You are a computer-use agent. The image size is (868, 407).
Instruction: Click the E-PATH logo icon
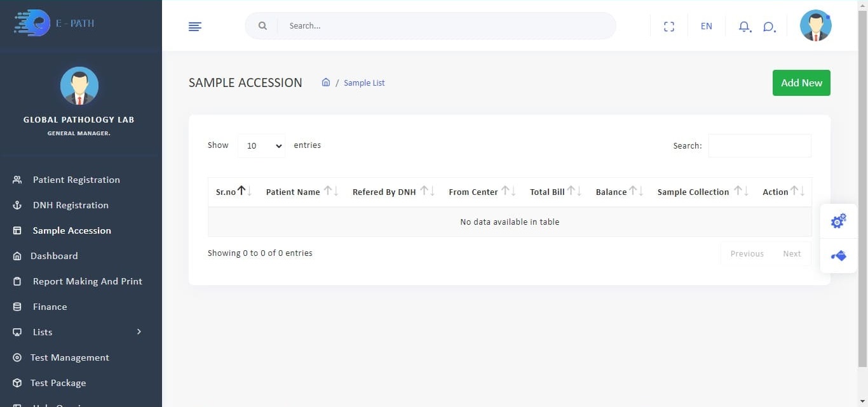[x=33, y=23]
